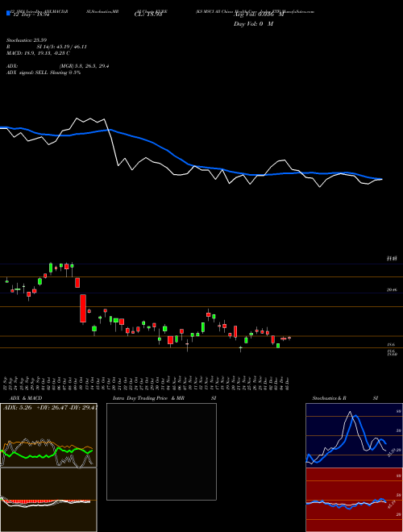
Task: Click the white price line's peak at the top
Action: click(x=77, y=118)
